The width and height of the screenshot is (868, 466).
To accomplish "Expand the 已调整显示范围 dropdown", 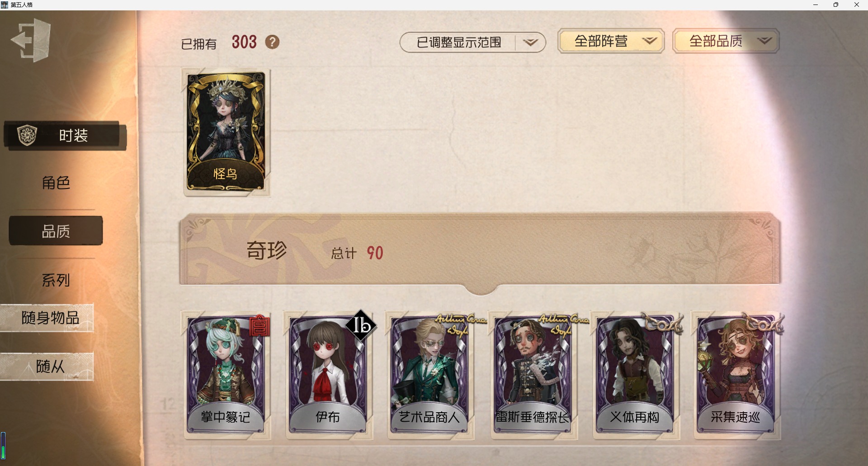I will (472, 42).
